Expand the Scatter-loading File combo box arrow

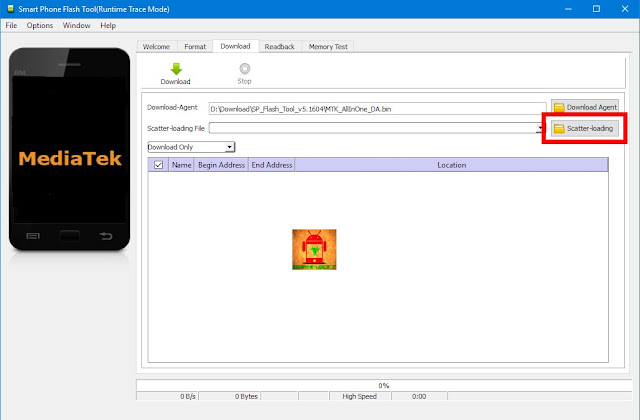540,128
